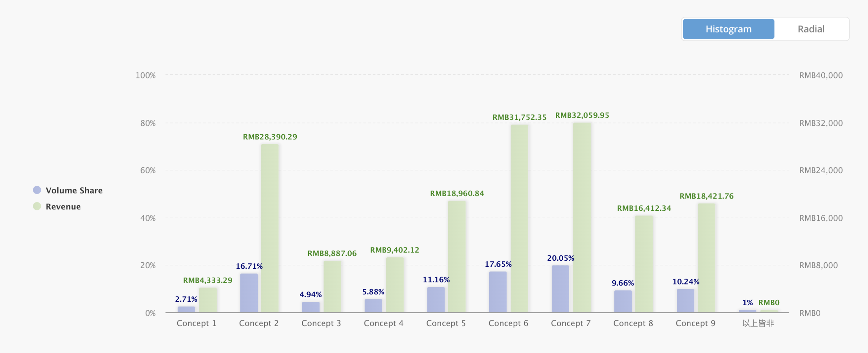The width and height of the screenshot is (868, 353).
Task: Click Concept 7 green revenue bar
Action: [582, 217]
